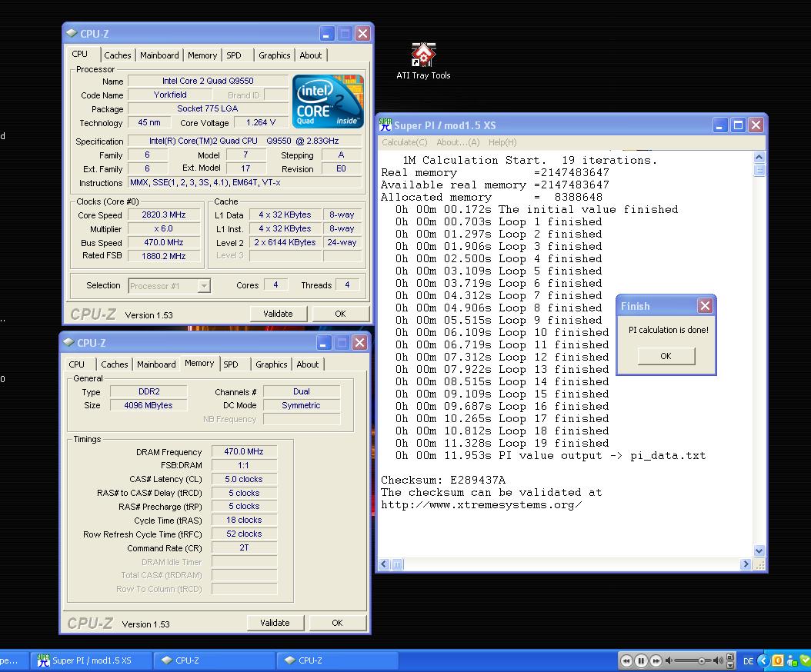The height and width of the screenshot is (672, 811).
Task: Click the Super PI horizontal scroll right arrow
Action: (x=746, y=564)
